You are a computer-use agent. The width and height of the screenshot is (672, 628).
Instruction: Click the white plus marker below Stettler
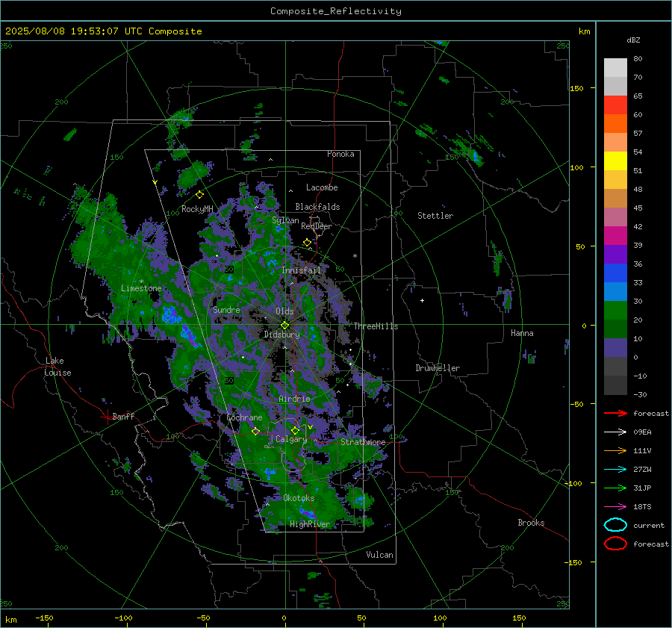pyautogui.click(x=422, y=300)
